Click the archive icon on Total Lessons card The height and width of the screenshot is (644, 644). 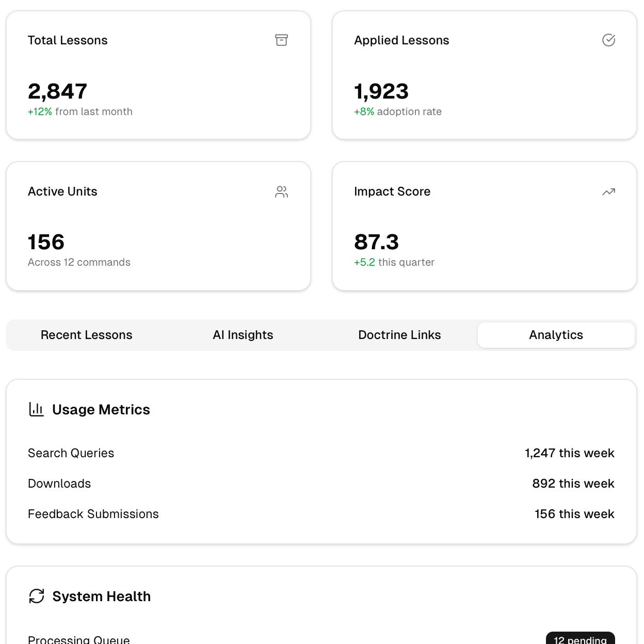coord(281,40)
